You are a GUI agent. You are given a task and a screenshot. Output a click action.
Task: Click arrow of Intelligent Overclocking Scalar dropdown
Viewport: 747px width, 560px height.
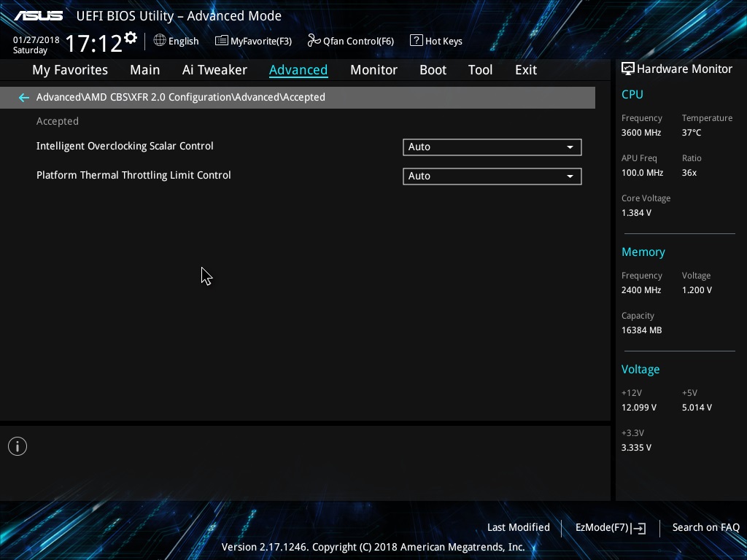point(570,147)
